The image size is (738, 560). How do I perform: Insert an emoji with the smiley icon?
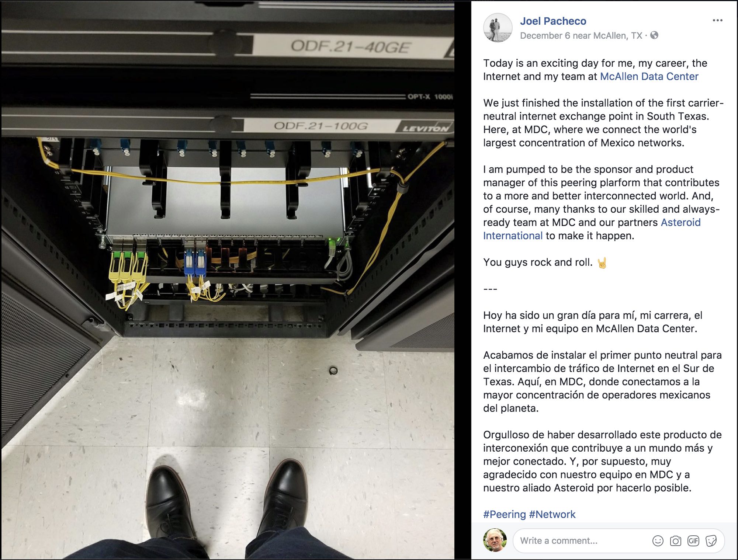pyautogui.click(x=658, y=541)
